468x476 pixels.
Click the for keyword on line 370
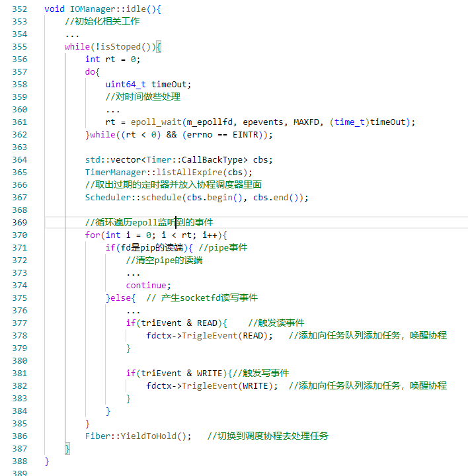point(93,235)
